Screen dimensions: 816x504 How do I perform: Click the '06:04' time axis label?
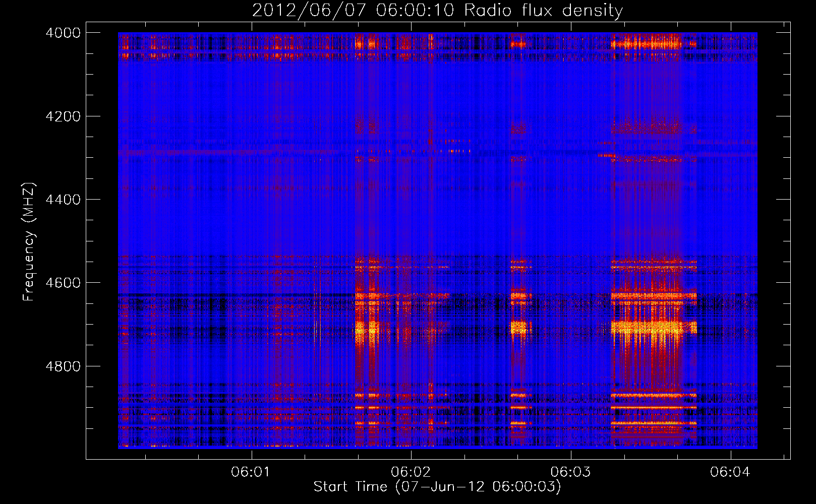pos(730,472)
